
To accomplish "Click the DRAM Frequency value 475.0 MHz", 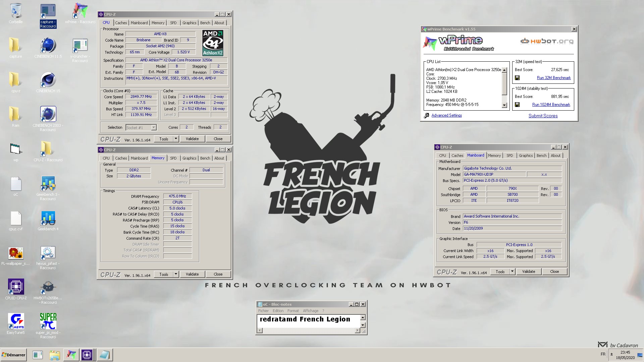I will click(x=177, y=196).
